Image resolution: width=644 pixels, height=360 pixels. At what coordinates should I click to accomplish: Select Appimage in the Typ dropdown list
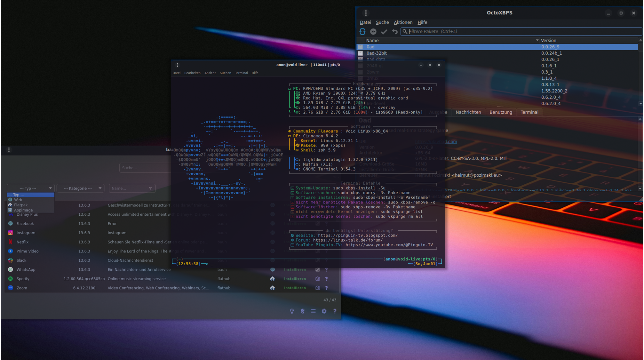[31, 210]
